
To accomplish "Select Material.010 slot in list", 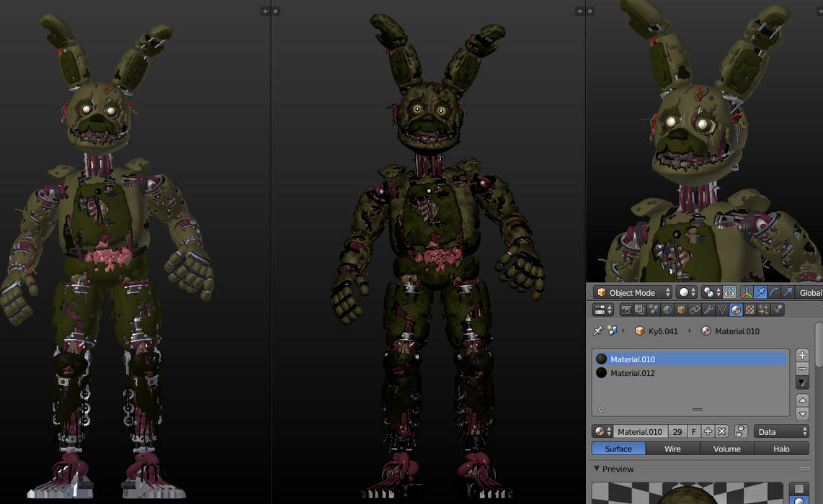I will (690, 359).
